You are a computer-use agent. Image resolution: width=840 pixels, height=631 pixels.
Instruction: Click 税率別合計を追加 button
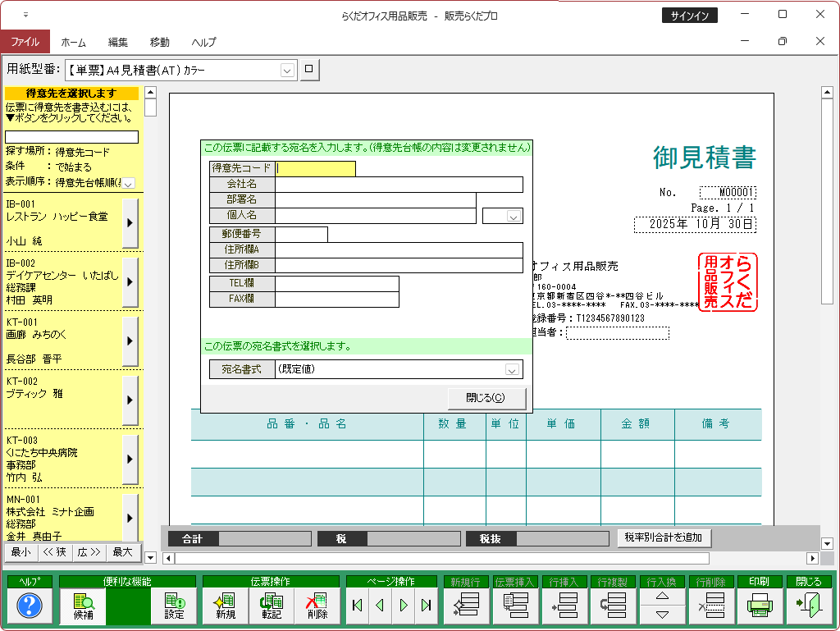pos(664,538)
